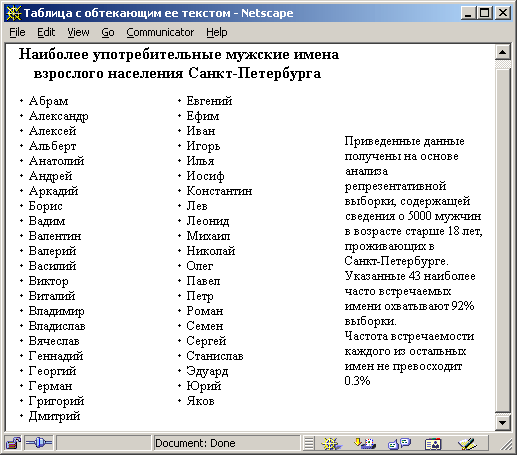Image resolution: width=517 pixels, height=455 pixels.
Task: Open the Address Book icon
Action: [x=433, y=443]
